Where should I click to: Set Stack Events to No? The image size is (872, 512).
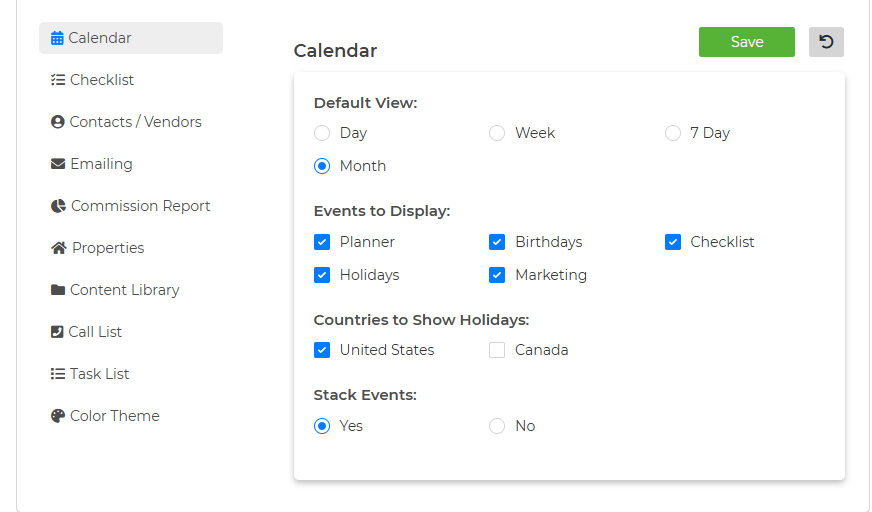click(x=497, y=426)
